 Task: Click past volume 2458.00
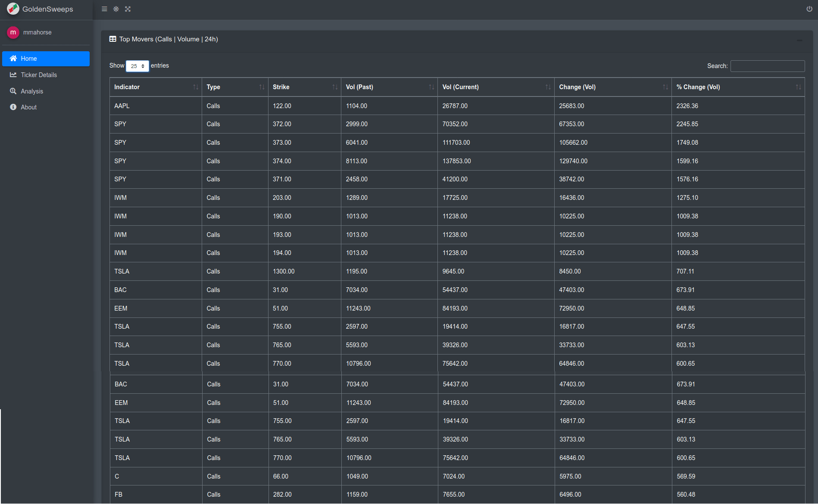click(x=357, y=179)
